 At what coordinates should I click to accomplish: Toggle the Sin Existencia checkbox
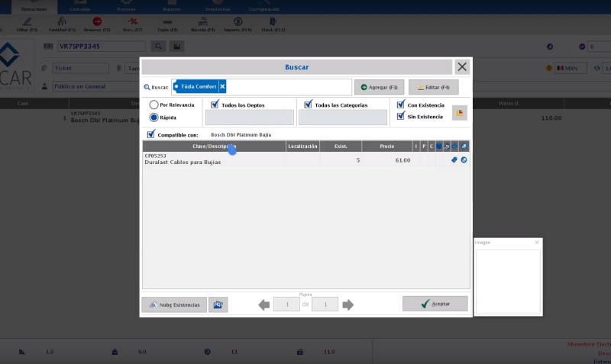400,116
